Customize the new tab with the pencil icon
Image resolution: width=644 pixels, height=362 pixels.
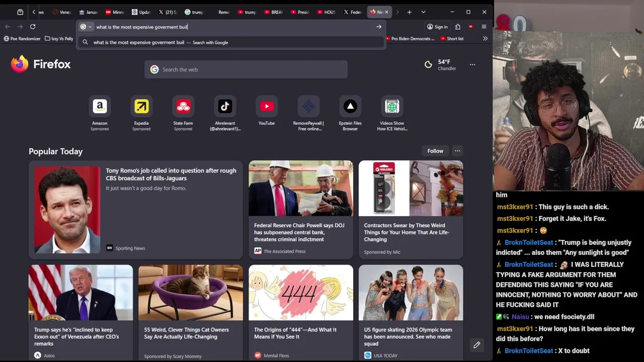476,345
